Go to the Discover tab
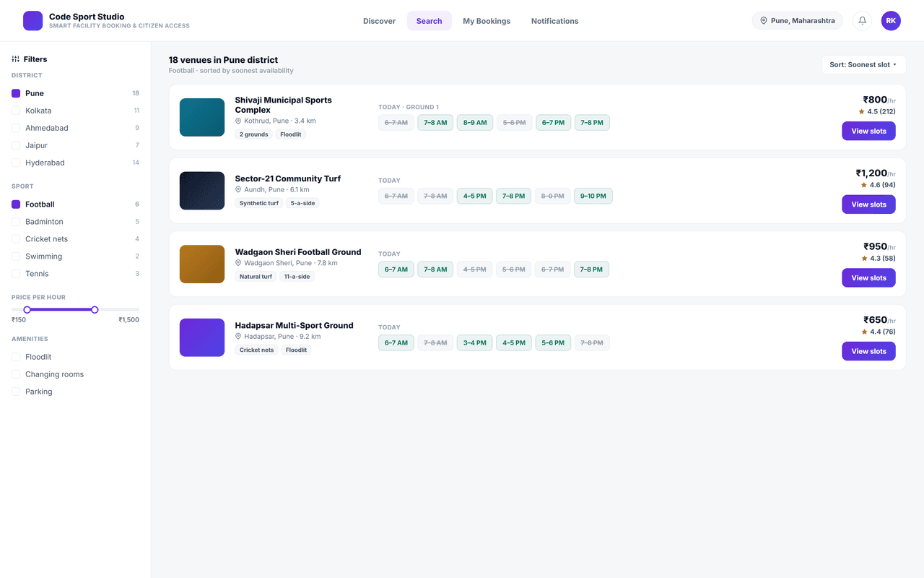The height and width of the screenshot is (578, 924). pos(379,21)
